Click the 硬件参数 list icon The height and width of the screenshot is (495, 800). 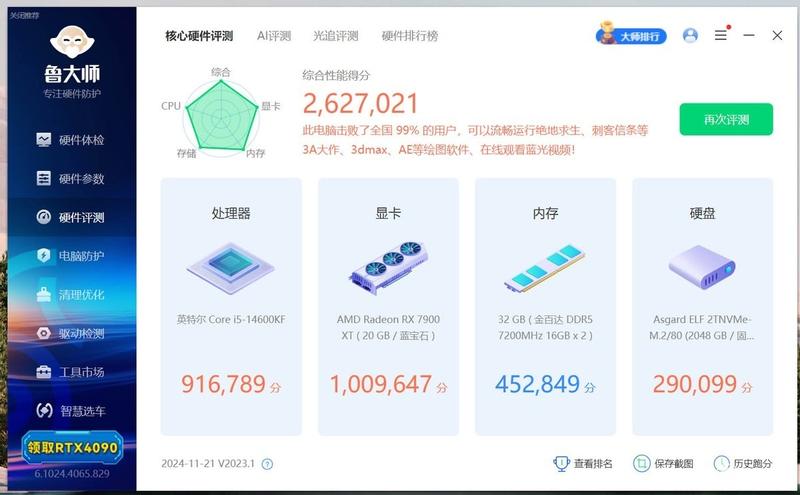tap(44, 178)
